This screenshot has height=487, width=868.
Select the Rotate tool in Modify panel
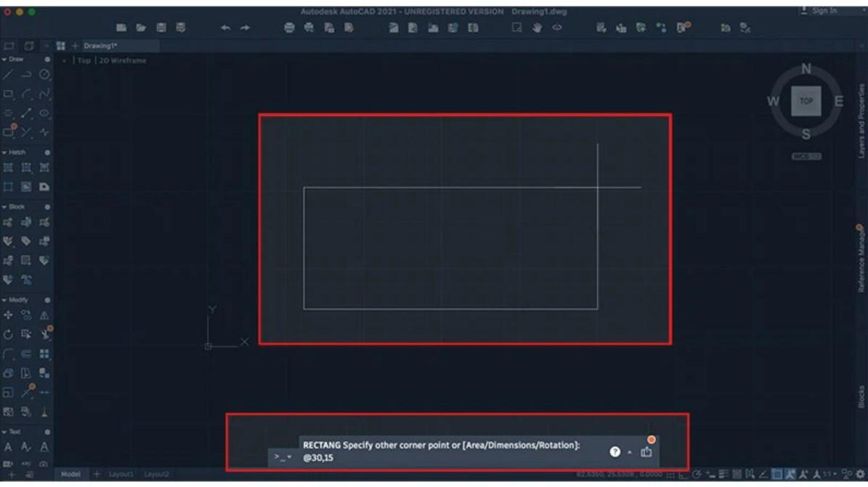click(8, 334)
